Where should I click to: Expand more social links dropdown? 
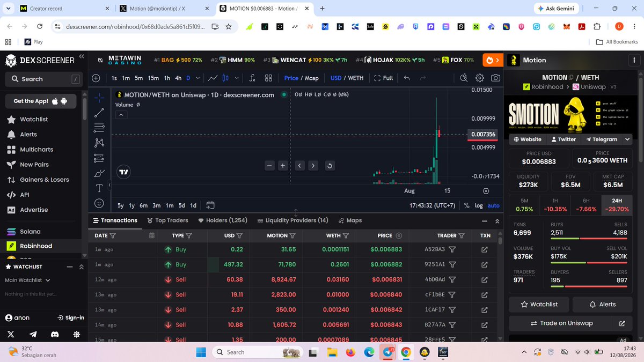(627, 139)
